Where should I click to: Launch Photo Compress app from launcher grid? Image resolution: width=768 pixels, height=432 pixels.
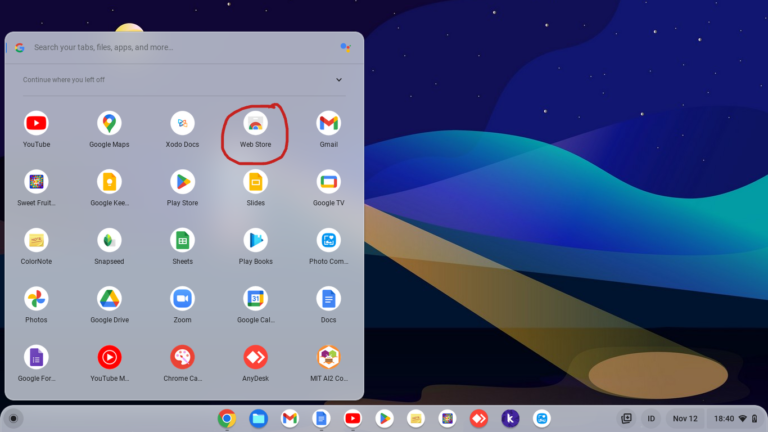pos(329,240)
